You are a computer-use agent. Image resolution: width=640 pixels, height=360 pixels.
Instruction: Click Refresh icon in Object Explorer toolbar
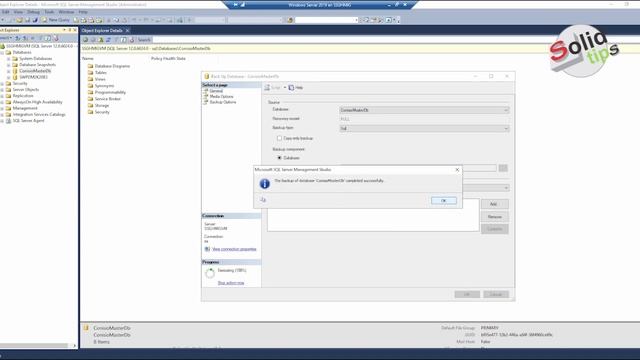click(48, 38)
